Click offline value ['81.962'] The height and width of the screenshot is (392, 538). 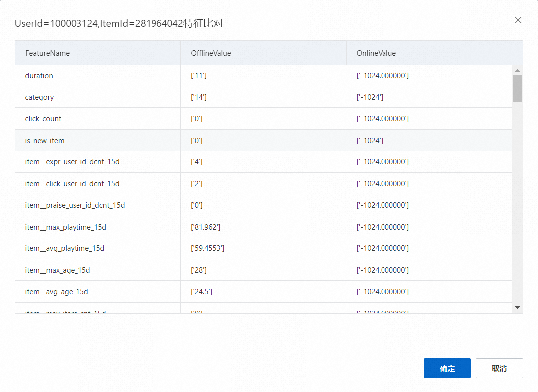coord(206,227)
